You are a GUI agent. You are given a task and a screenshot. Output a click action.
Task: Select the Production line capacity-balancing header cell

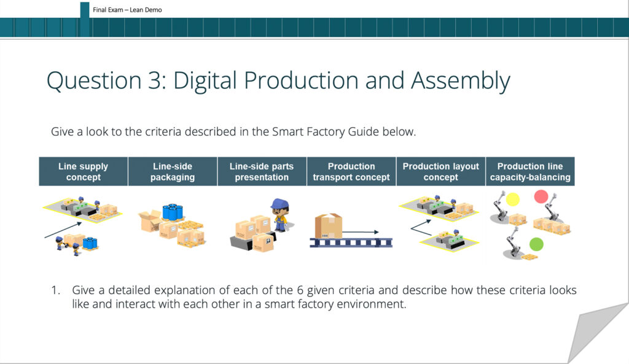point(530,172)
